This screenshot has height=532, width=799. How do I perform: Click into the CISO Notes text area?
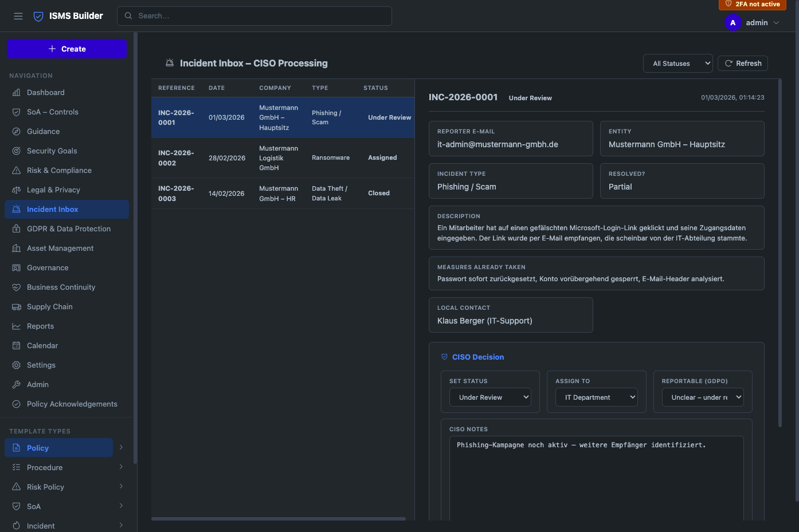[597, 478]
